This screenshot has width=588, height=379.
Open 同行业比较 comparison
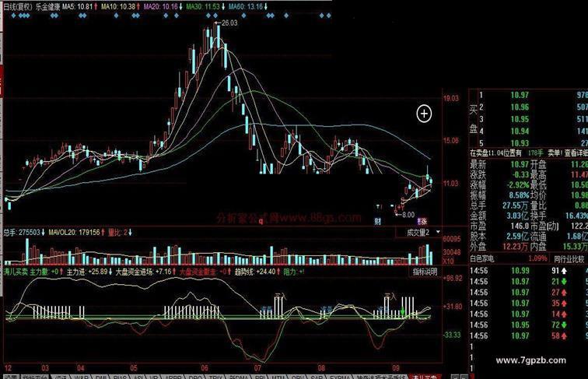[569, 258]
